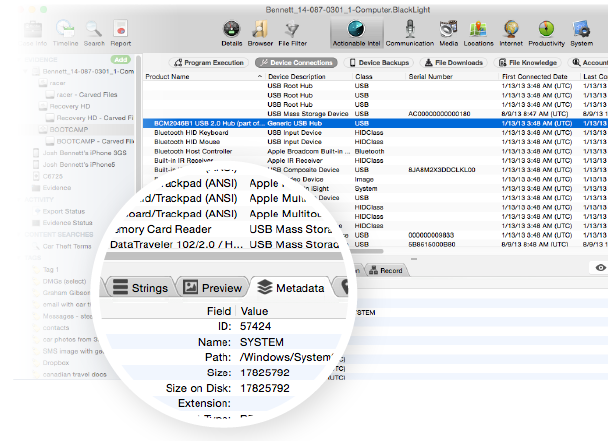Select serial number 5B8615000B80 cell
The width and height of the screenshot is (612, 441).
coord(432,245)
